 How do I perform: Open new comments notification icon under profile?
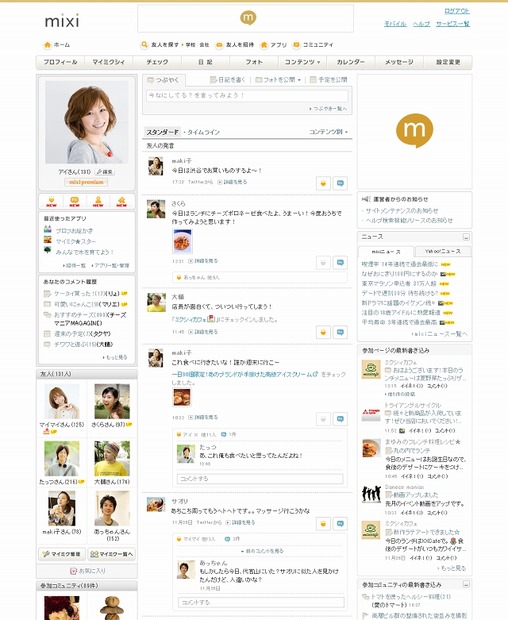point(74,201)
